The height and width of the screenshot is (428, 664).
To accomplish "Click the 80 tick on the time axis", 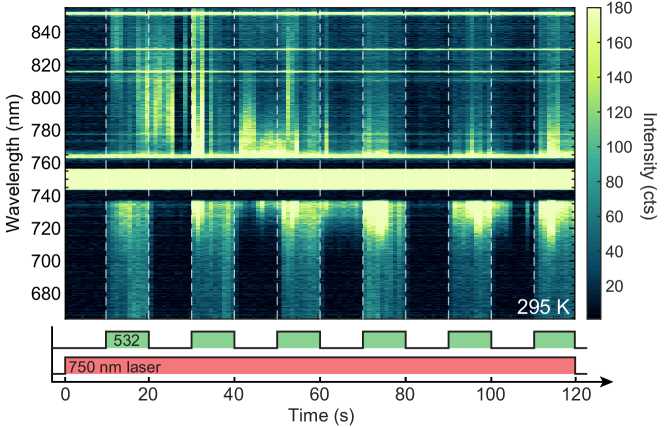I will (404, 395).
